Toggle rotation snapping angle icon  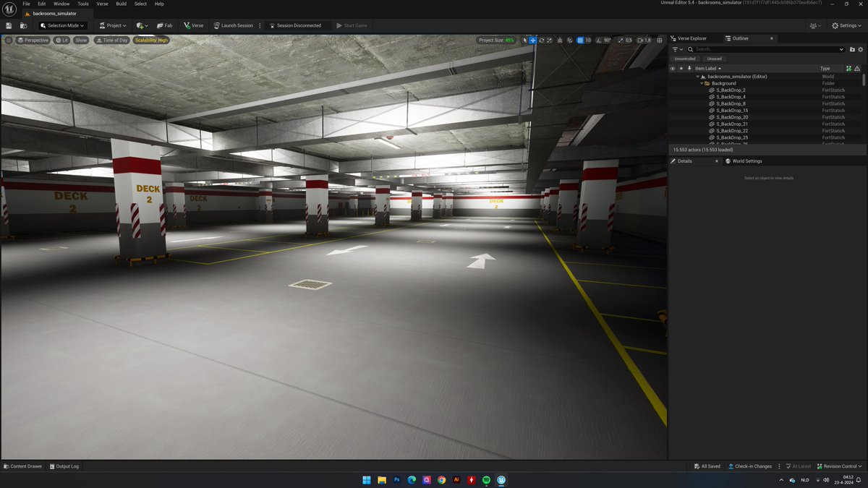pyautogui.click(x=598, y=40)
